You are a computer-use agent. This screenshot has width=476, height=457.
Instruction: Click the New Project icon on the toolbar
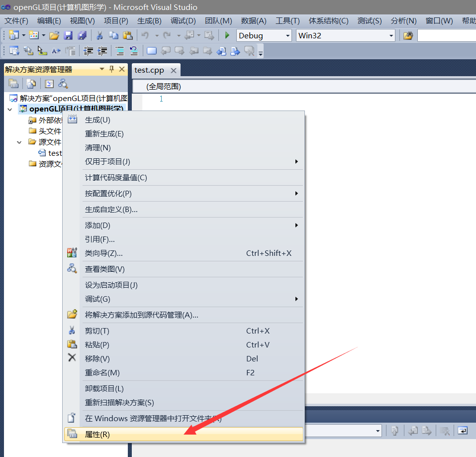pyautogui.click(x=14, y=35)
